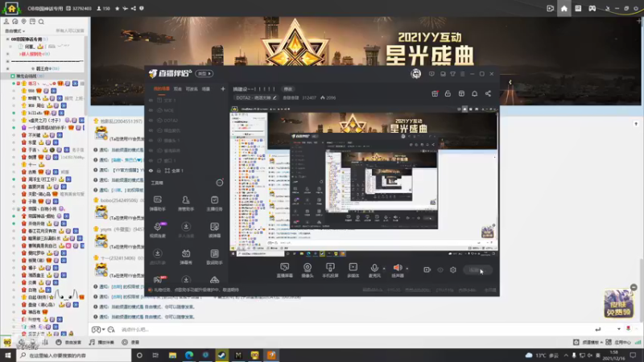The height and width of the screenshot is (362, 644).
Task: Open the 应用中心 app center
Action: click(618, 343)
